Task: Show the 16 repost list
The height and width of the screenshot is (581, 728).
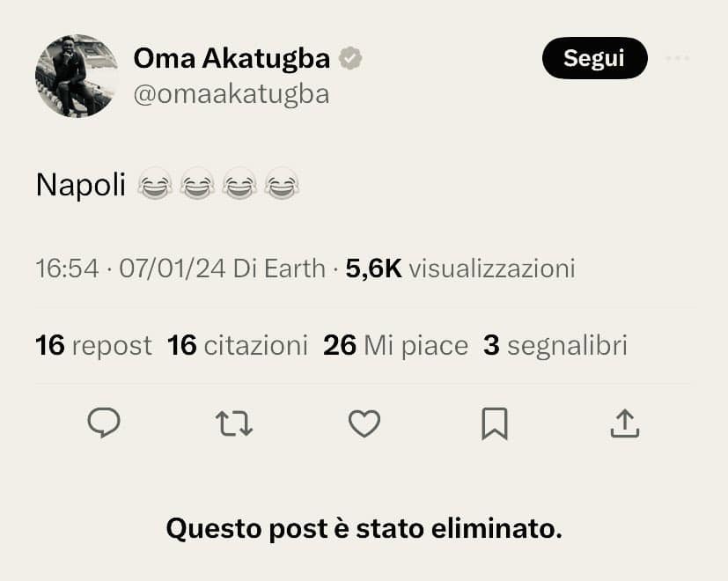Action: click(93, 346)
